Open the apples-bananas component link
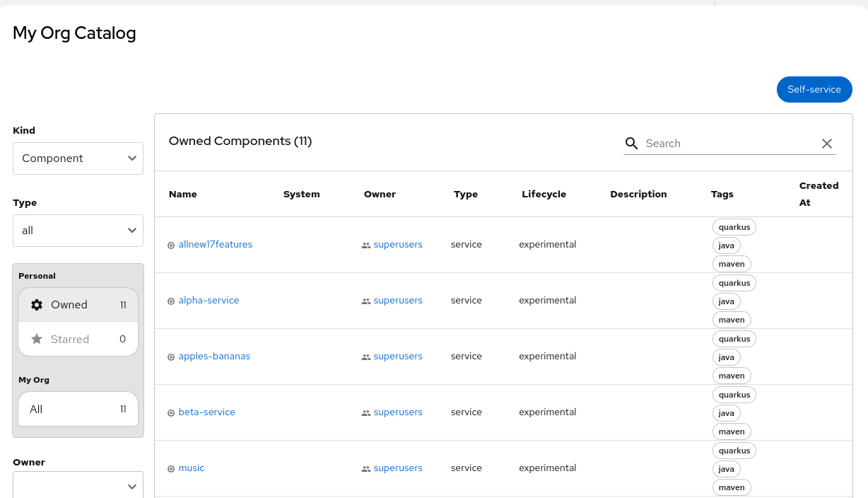 click(x=214, y=357)
